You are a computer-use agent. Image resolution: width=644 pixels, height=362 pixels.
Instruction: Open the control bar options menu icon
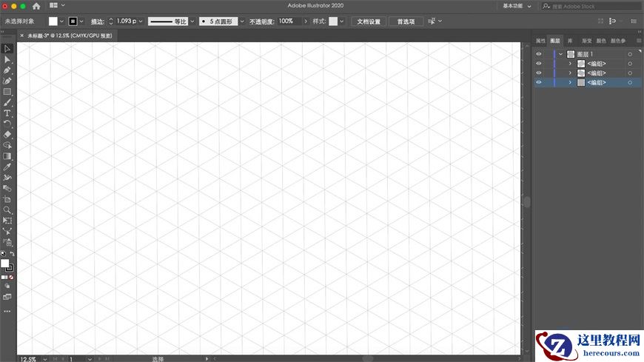[634, 21]
